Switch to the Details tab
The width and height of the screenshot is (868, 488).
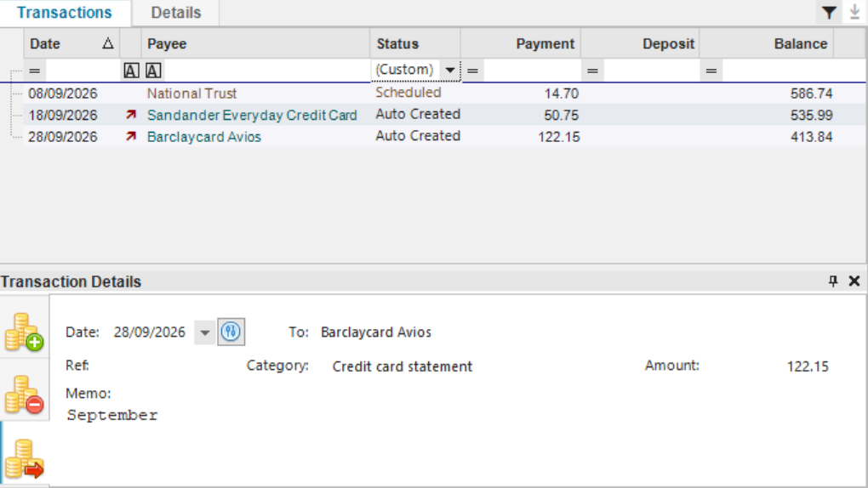(x=176, y=13)
